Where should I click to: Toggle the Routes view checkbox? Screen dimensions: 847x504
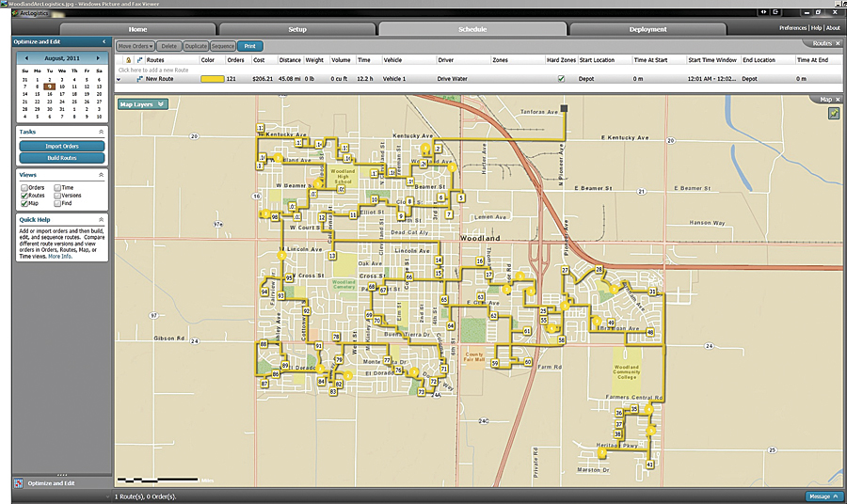pyautogui.click(x=24, y=196)
